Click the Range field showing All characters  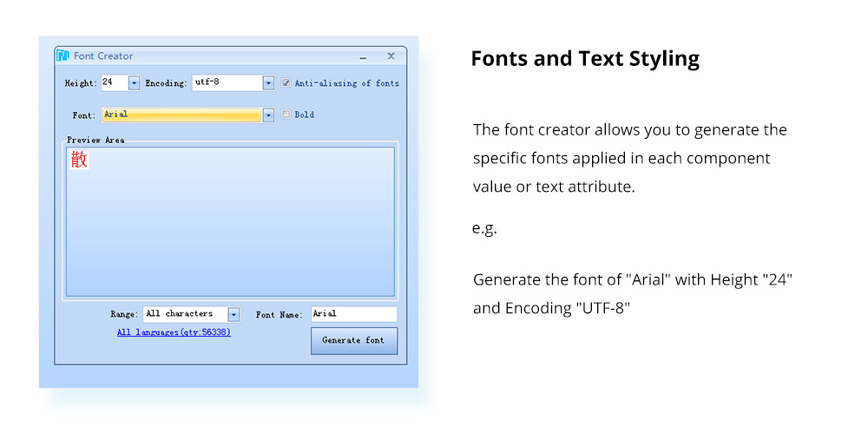pyautogui.click(x=184, y=314)
